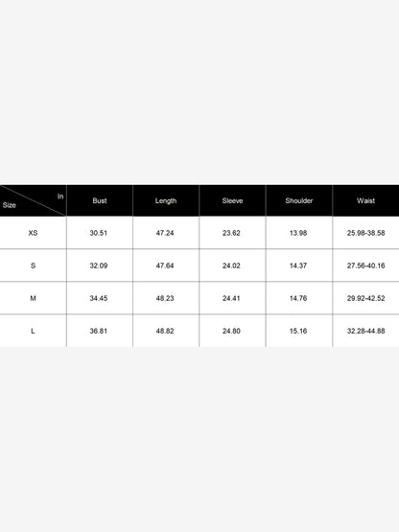Click the Length column header
The image size is (399, 532).
166,200
